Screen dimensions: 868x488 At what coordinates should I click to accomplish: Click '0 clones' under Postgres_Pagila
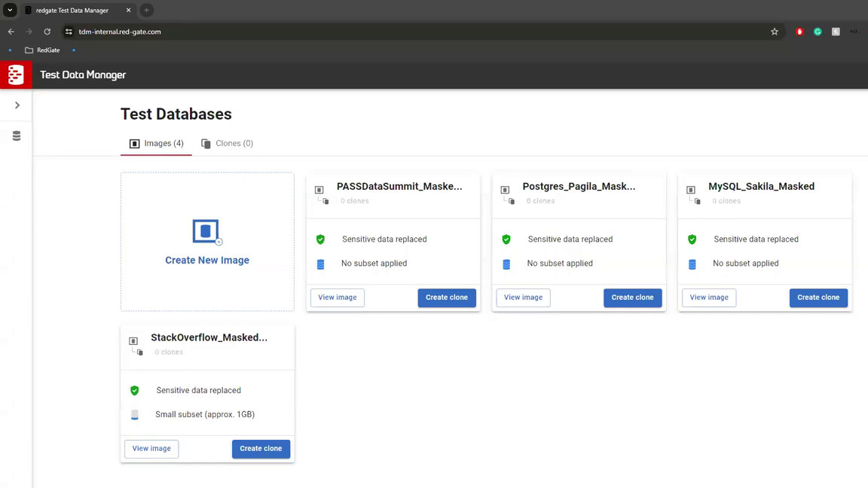click(540, 201)
